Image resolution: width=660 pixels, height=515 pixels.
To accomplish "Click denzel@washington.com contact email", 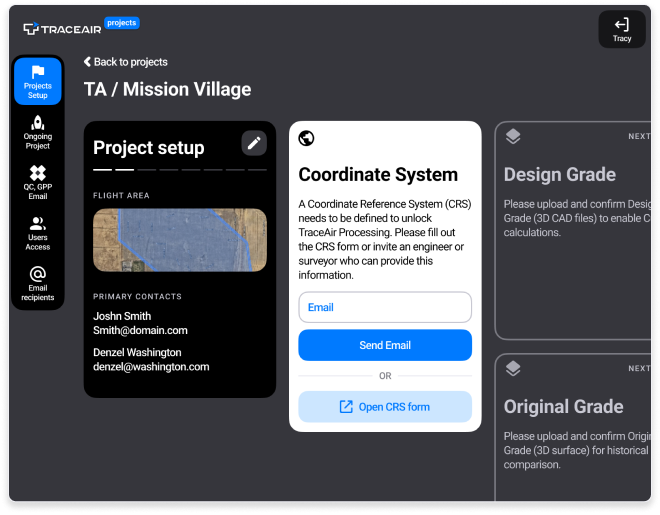I will (x=151, y=366).
